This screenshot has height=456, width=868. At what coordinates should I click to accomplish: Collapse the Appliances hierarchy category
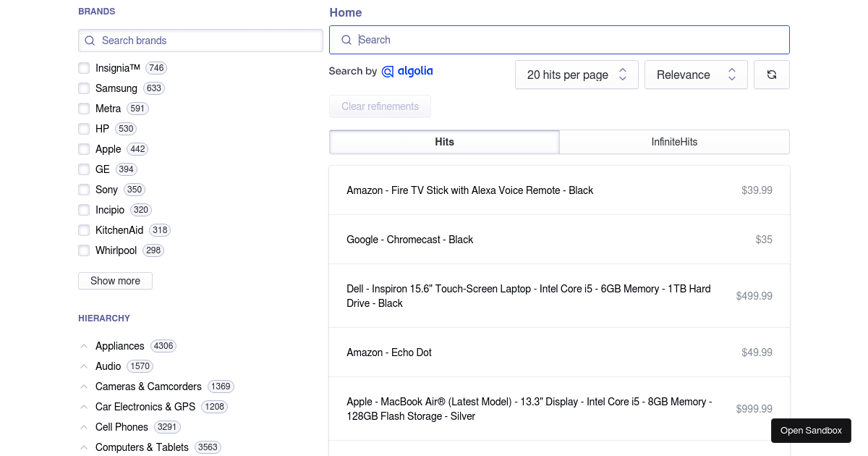coord(84,346)
